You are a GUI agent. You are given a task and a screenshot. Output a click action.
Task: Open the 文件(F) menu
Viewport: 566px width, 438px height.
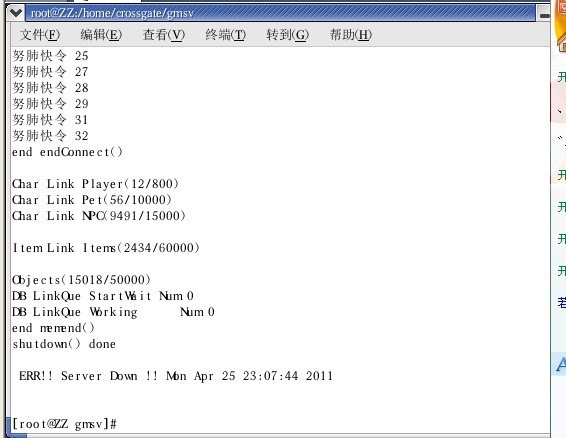40,35
